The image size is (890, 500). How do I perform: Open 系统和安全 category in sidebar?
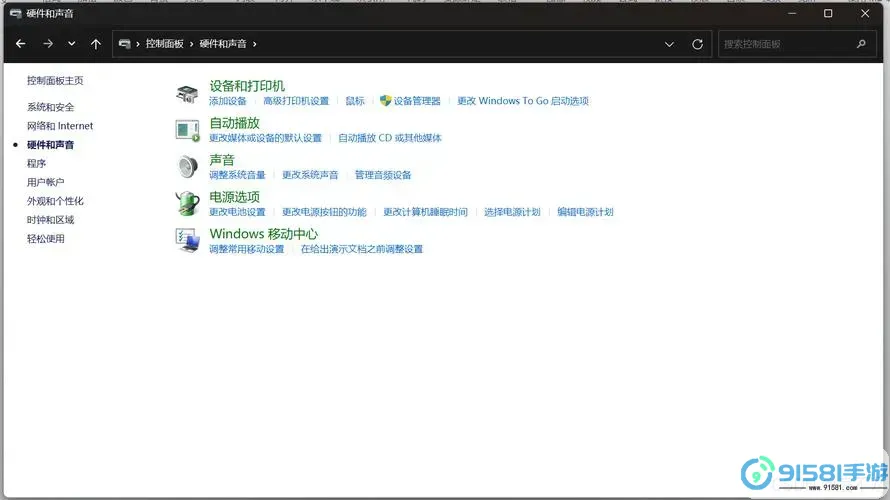51,107
